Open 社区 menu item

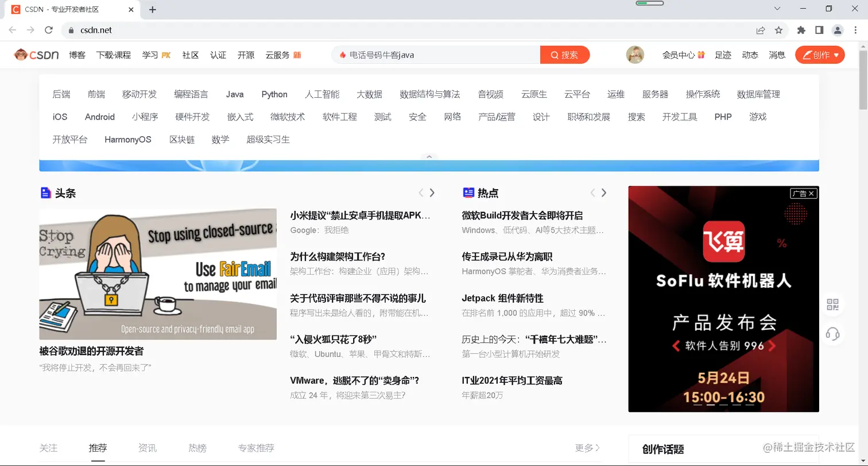[191, 55]
